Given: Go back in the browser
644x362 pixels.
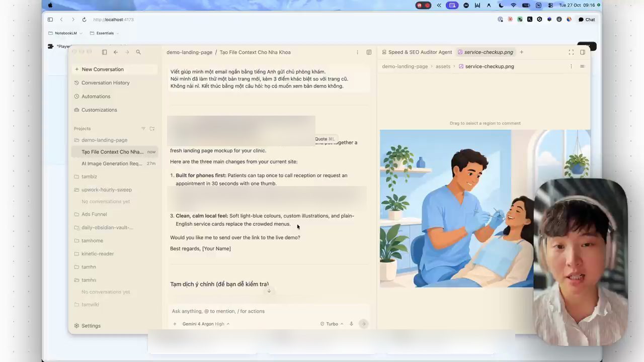Looking at the screenshot, I should (61, 20).
